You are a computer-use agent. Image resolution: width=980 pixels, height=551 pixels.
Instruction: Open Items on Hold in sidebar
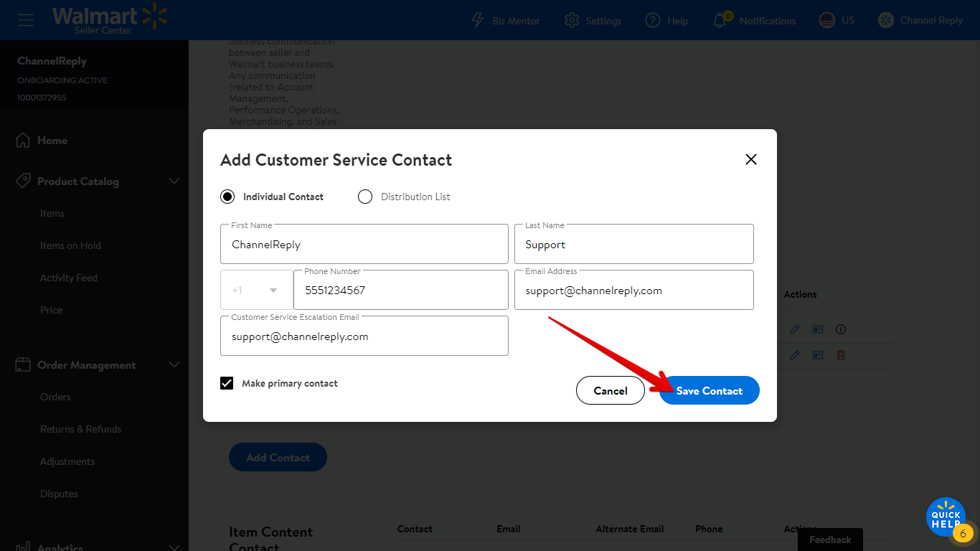click(x=70, y=245)
